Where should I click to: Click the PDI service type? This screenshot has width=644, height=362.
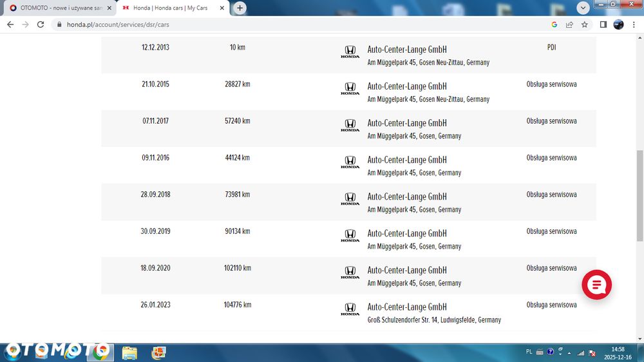(x=552, y=47)
